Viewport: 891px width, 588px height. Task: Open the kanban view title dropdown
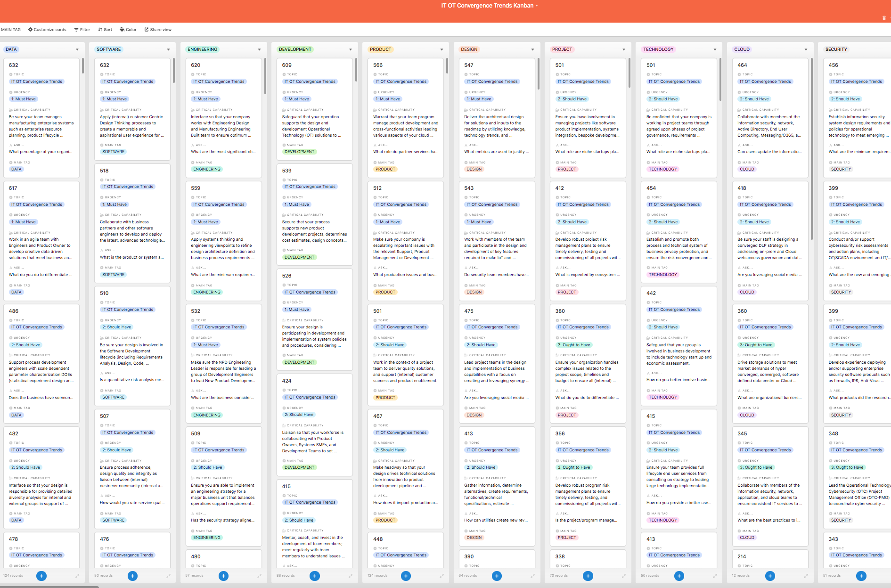click(x=490, y=6)
